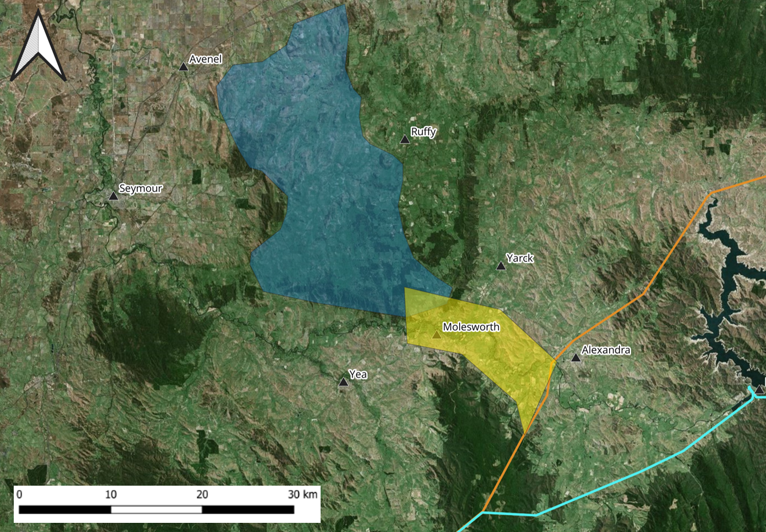The image size is (766, 532).
Task: Click the Alexandra town triangle marker
Action: [576, 358]
